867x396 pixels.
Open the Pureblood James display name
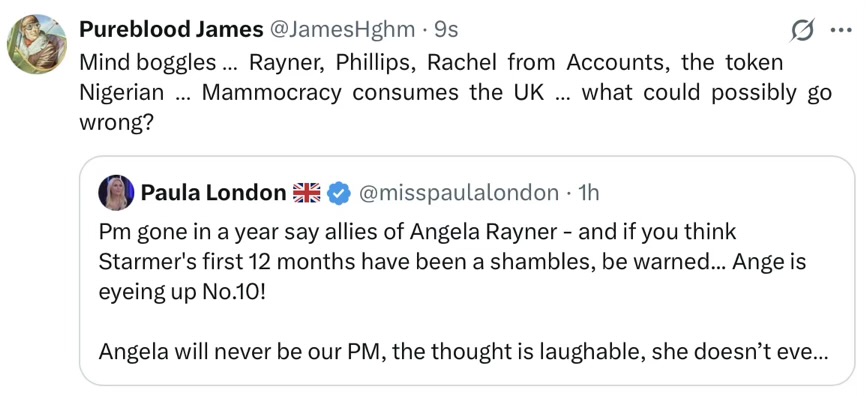coord(171,30)
